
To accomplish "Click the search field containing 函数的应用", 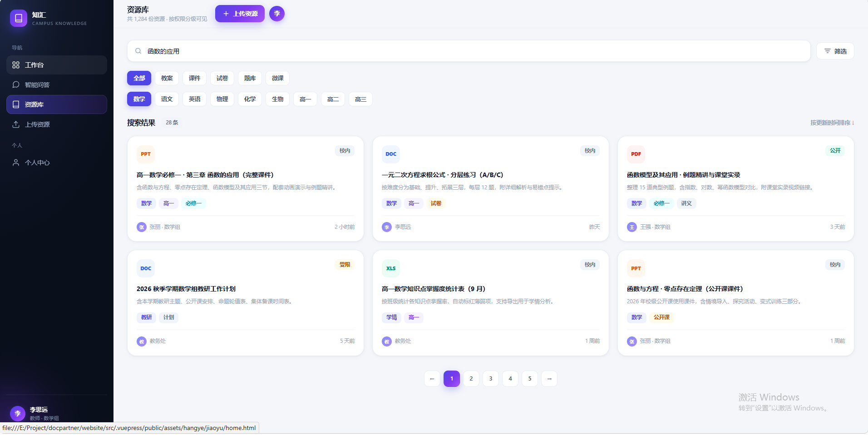I will click(469, 51).
